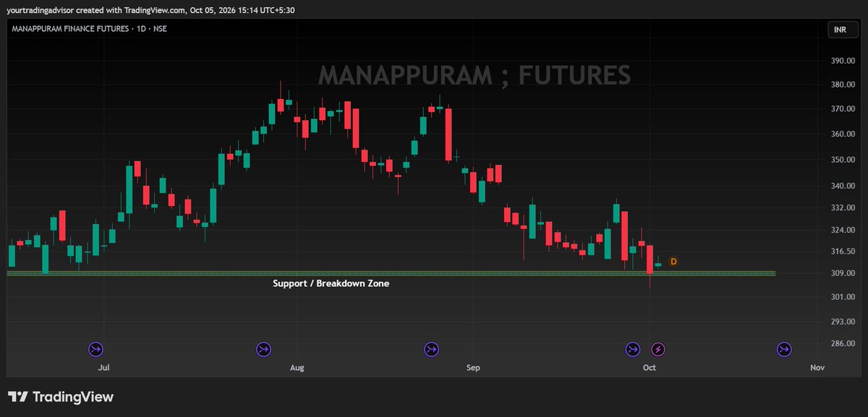Click the event marker left of Nov label

[784, 350]
